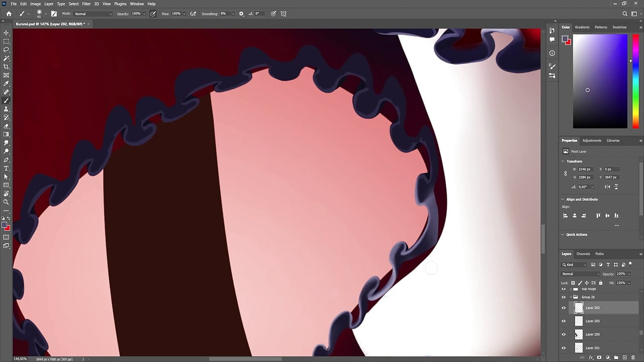The image size is (644, 362).
Task: Select the Hand tool
Action: pyautogui.click(x=7, y=194)
